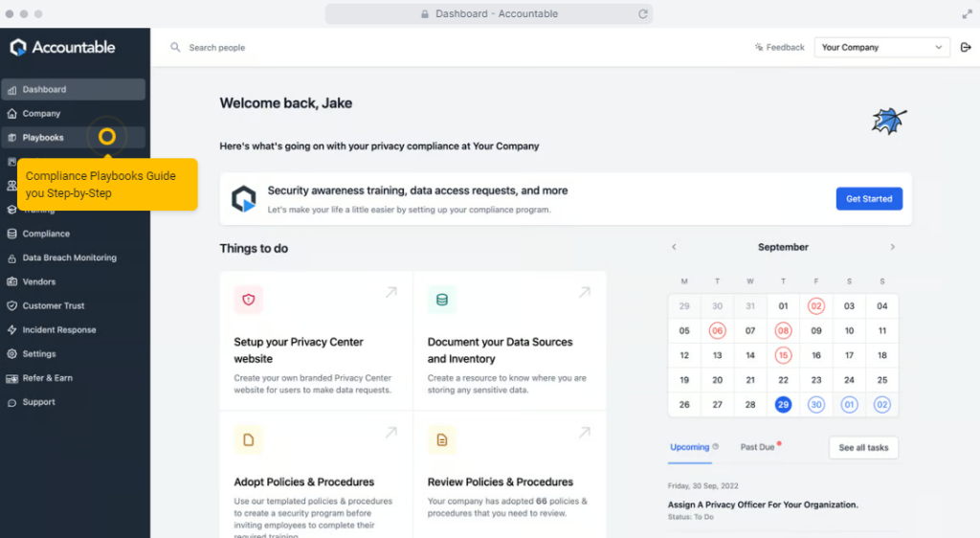
Task: Open Settings in the sidebar
Action: coord(73,353)
